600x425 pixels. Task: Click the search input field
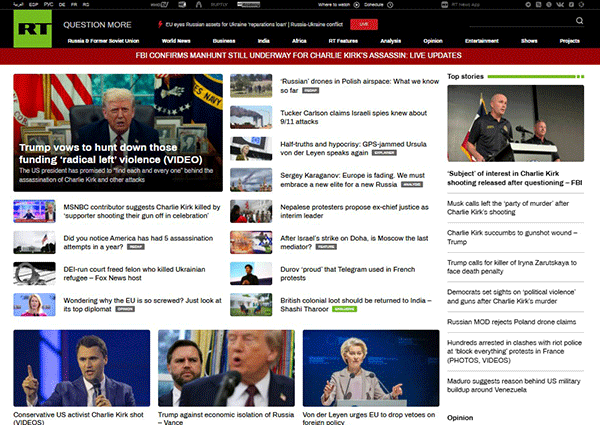[x=521, y=21]
